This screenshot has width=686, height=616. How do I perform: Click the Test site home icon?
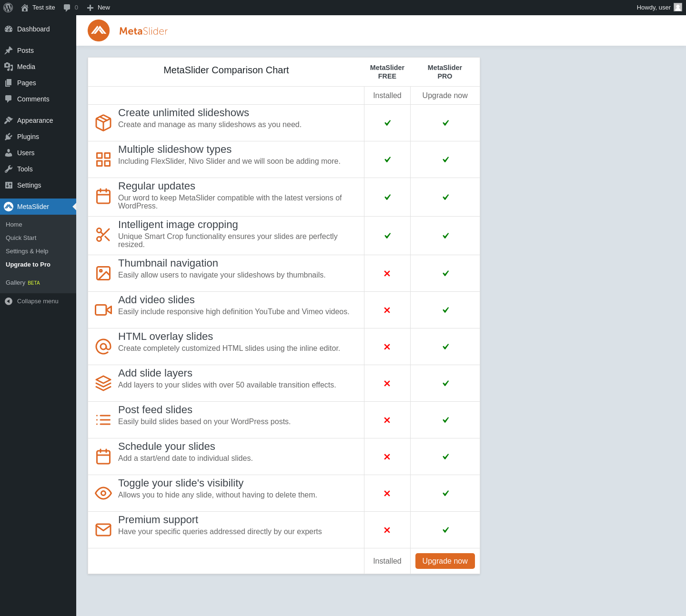pyautogui.click(x=25, y=8)
